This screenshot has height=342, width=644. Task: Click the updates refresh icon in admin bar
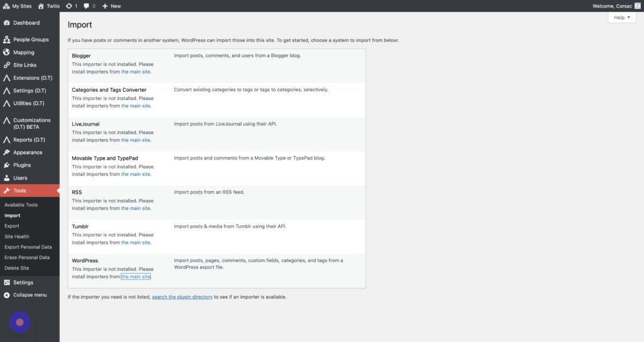click(x=69, y=6)
